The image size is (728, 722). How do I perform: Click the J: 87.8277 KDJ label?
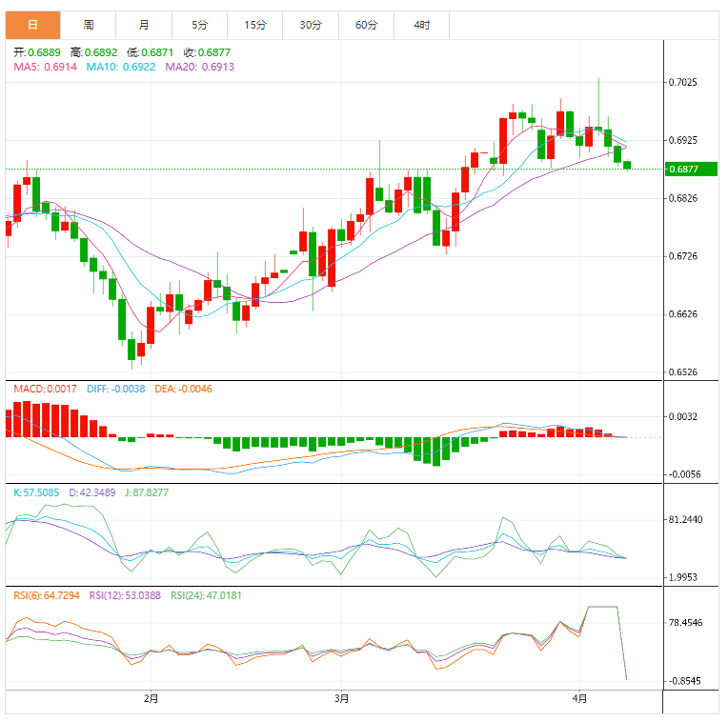click(x=147, y=492)
